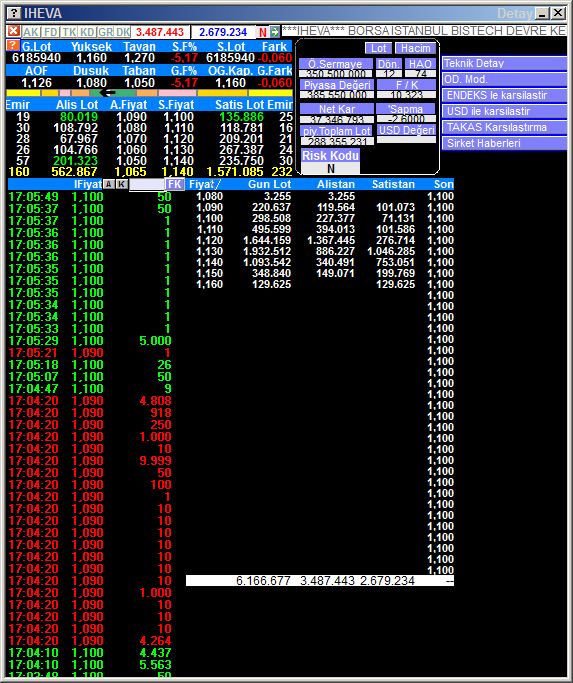The height and width of the screenshot is (683, 573).
Task: Click the red X icon beside AK
Action: click(x=14, y=31)
